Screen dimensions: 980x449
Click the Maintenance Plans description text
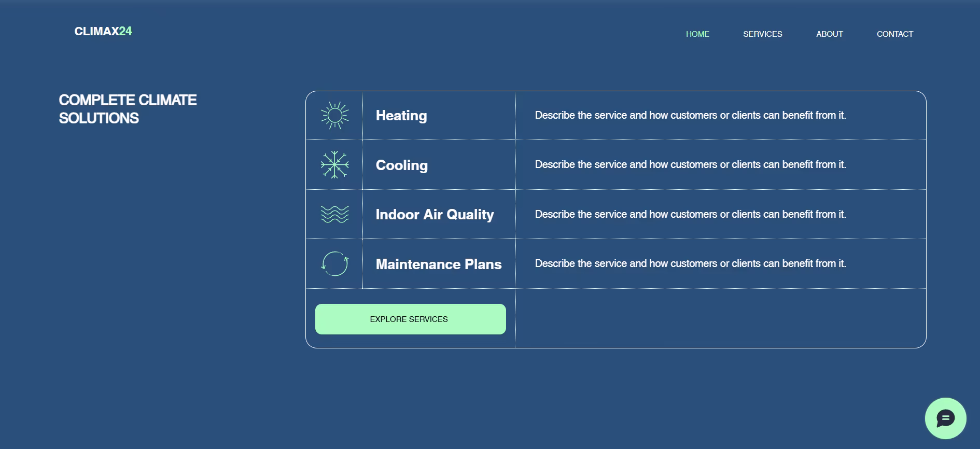coord(691,263)
